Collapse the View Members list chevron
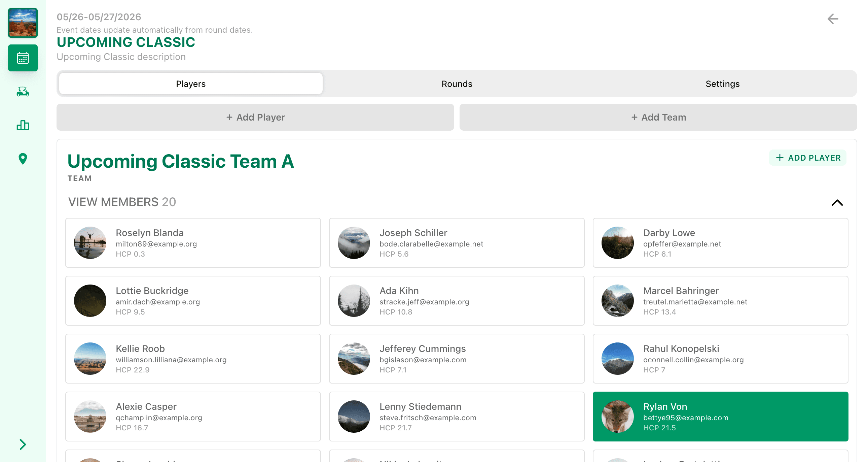The width and height of the screenshot is (868, 462). click(837, 202)
